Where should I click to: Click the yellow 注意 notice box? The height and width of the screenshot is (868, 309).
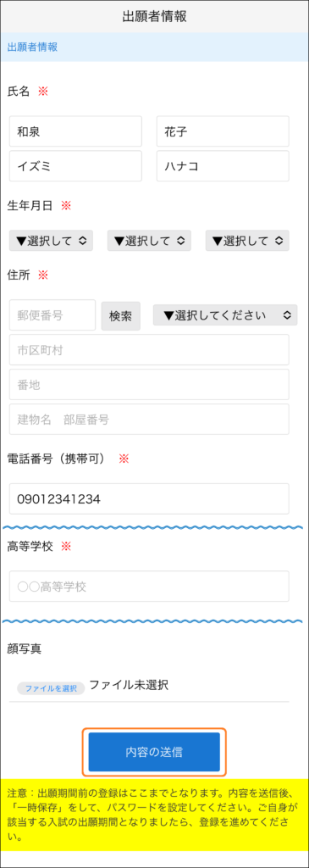pyautogui.click(x=154, y=807)
